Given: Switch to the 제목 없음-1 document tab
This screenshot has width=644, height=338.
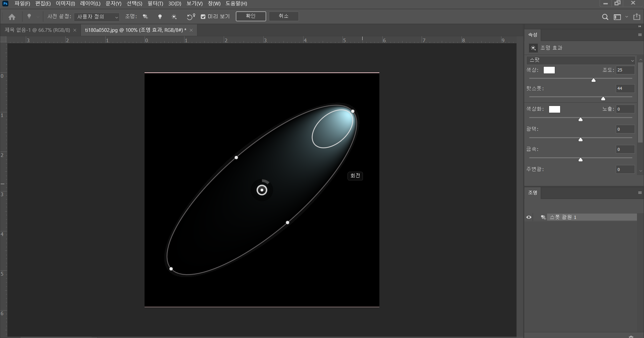Looking at the screenshot, I should click(37, 30).
